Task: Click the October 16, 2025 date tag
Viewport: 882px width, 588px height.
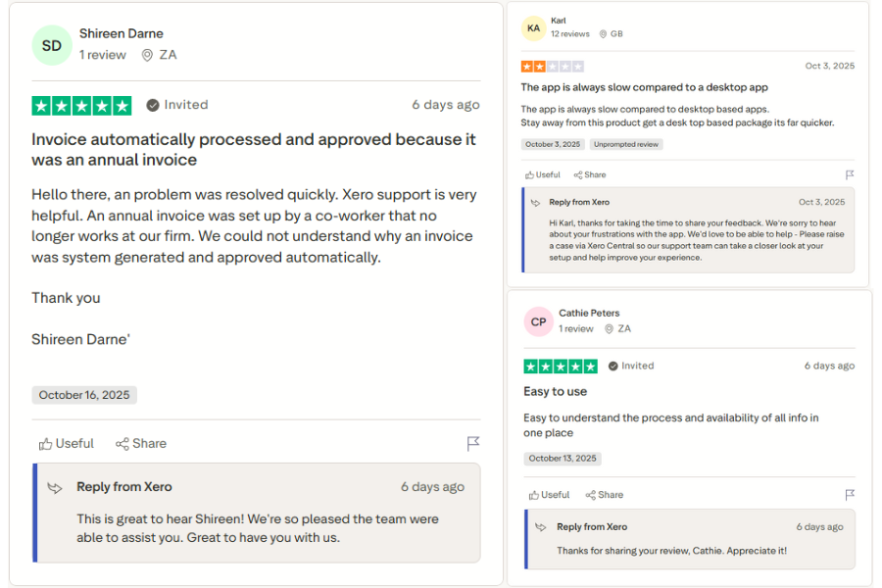Action: tap(83, 394)
